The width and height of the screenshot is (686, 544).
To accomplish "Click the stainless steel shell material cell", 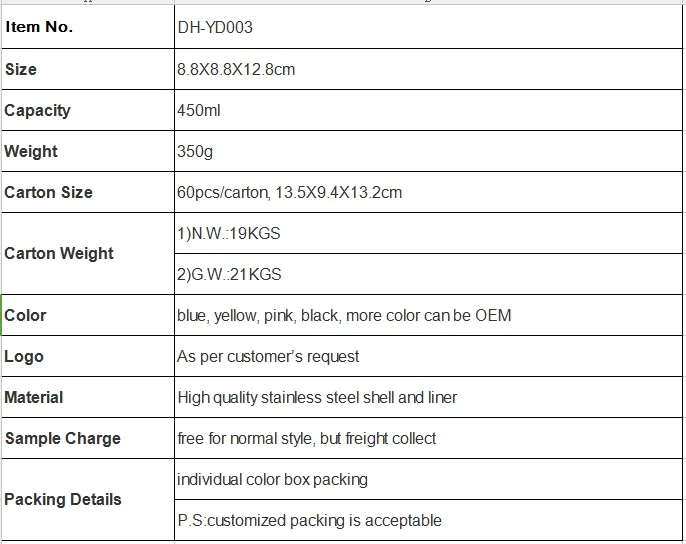I will coord(428,397).
